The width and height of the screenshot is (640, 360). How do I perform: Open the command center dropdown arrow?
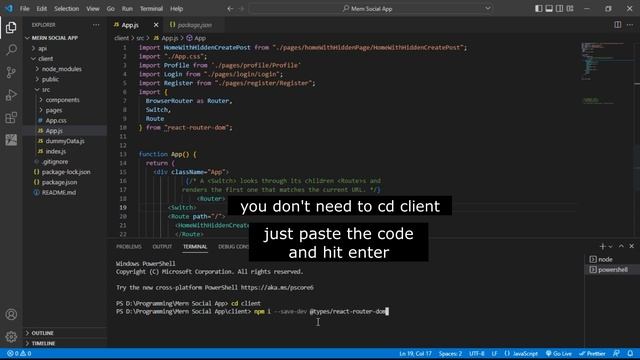(488, 8)
